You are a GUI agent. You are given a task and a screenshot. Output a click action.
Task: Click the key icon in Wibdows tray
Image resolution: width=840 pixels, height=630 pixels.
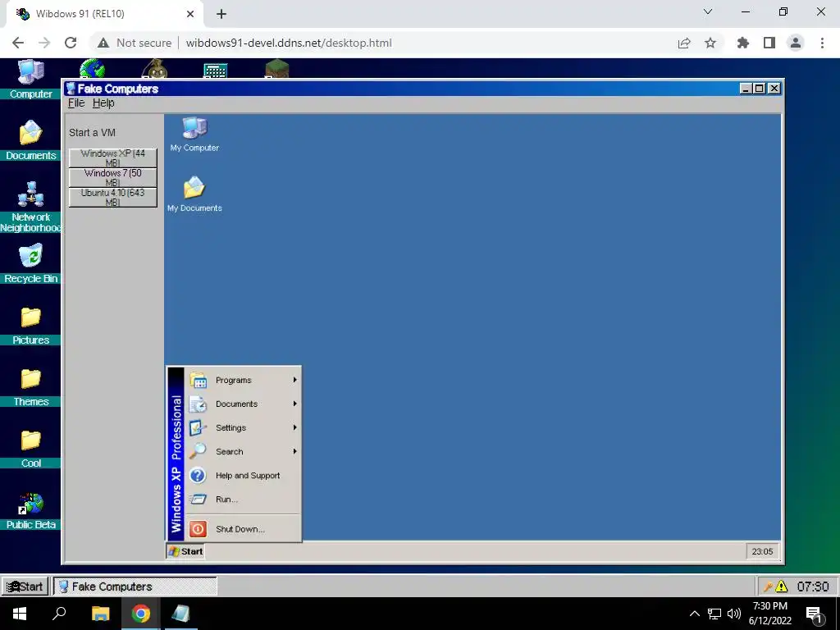click(767, 587)
